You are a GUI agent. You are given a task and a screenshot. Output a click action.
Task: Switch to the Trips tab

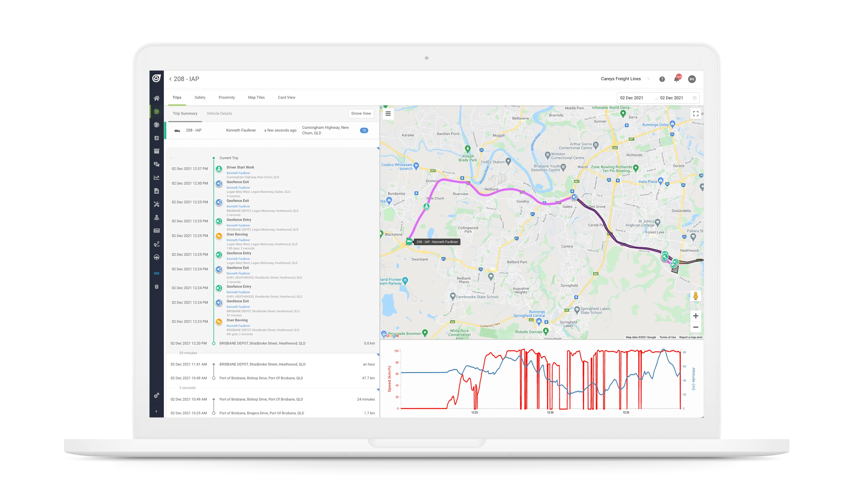[177, 98]
